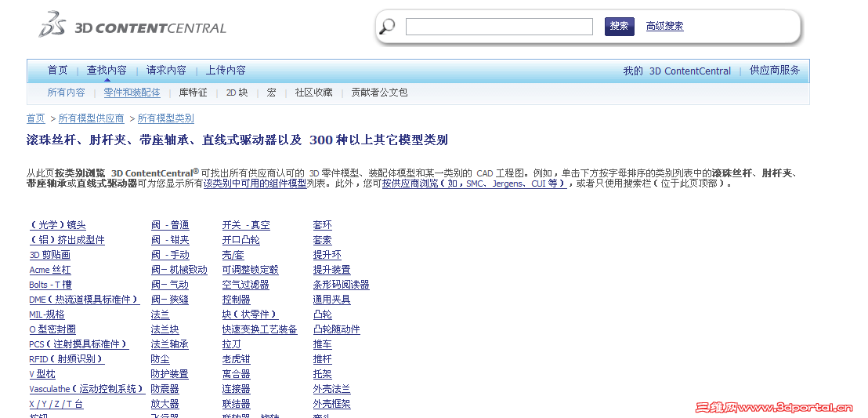Open the 老虎钳 category

tap(237, 359)
